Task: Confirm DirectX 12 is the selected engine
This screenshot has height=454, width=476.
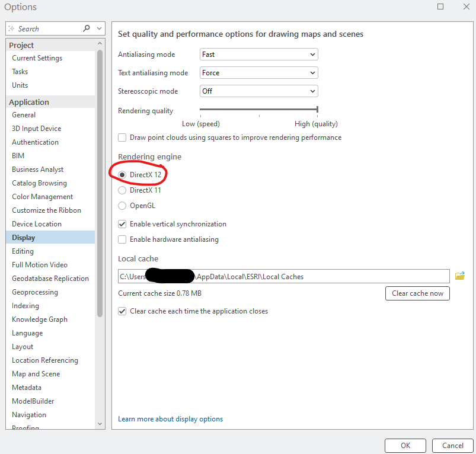Action: (x=122, y=174)
